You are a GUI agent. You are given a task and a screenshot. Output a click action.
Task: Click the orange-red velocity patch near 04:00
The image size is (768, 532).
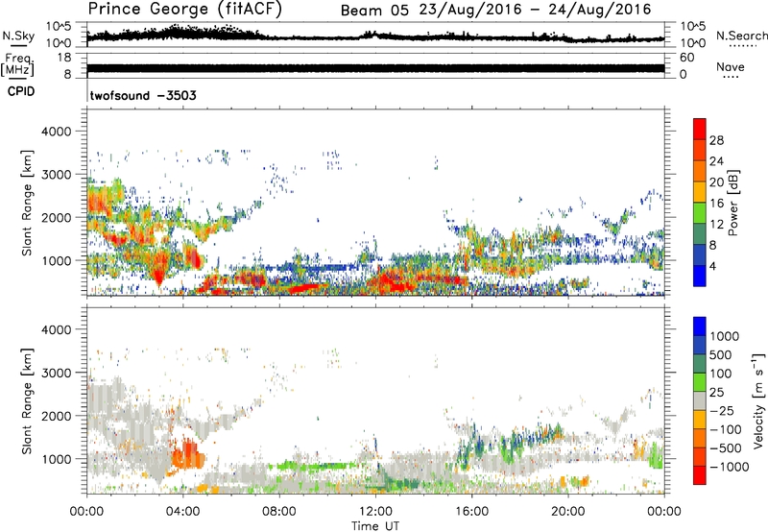pyautogui.click(x=187, y=454)
